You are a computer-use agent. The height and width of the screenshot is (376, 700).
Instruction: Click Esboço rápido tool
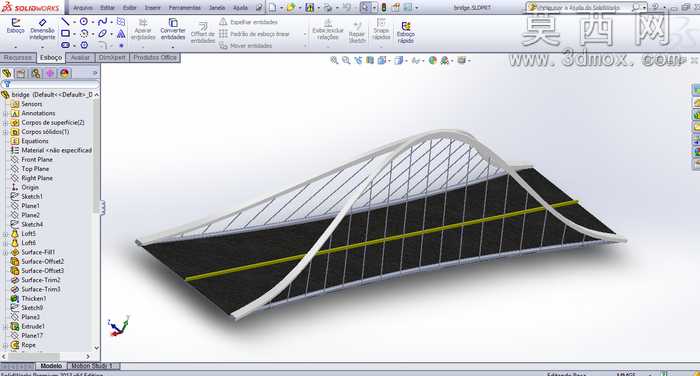pos(405,33)
